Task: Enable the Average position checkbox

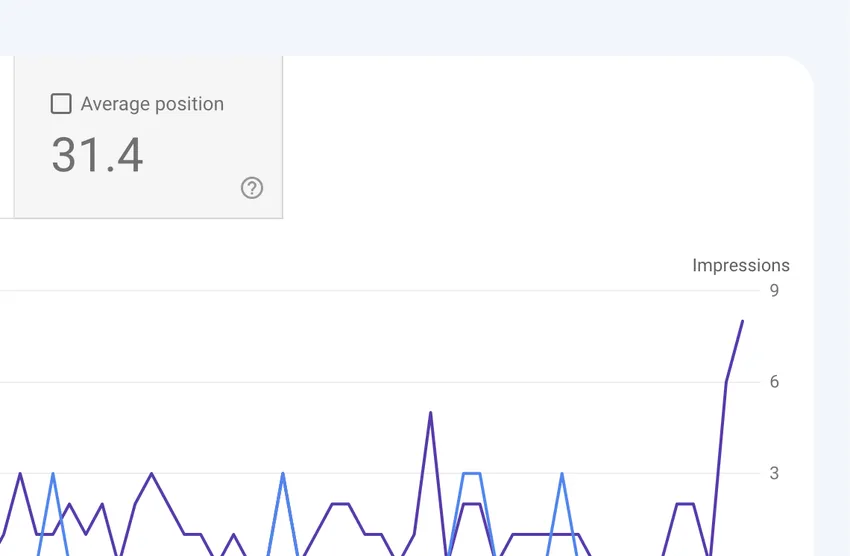Action: (61, 104)
